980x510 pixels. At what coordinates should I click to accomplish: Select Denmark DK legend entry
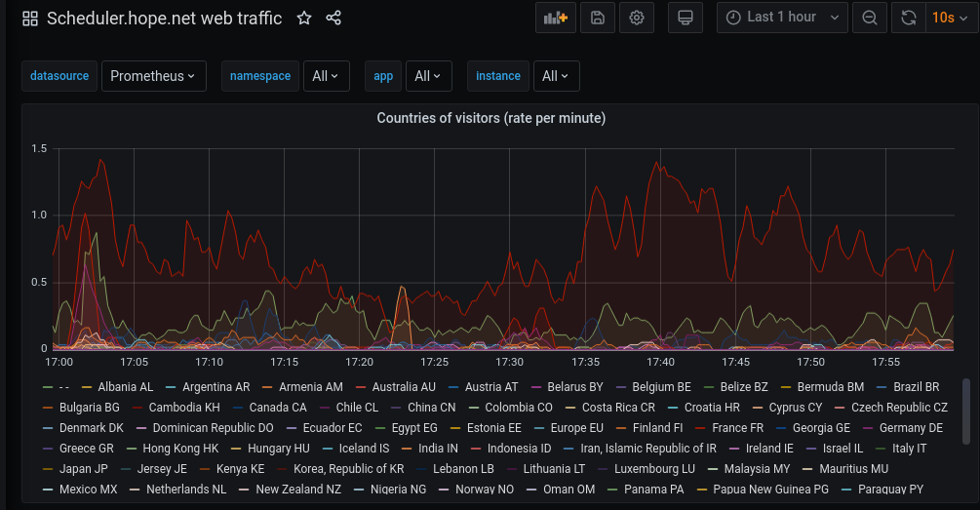(92, 429)
